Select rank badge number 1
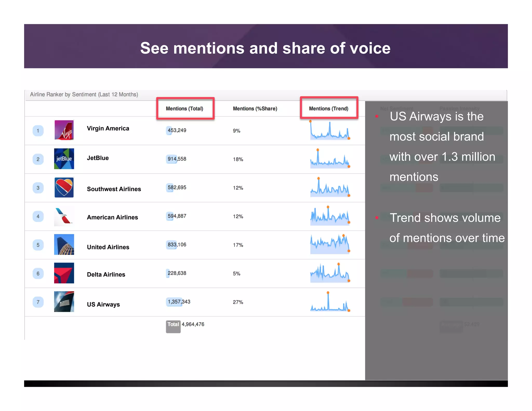The image size is (532, 411). (x=38, y=131)
